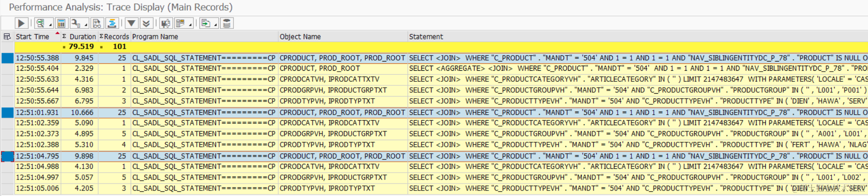The image size is (868, 196).
Task: Click the duration value 4.895
Action: coord(84,134)
